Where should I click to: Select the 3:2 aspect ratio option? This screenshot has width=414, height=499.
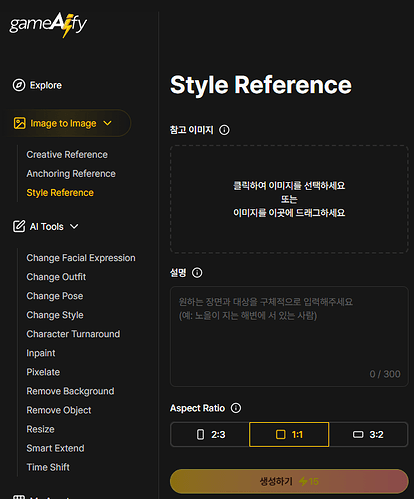point(368,434)
